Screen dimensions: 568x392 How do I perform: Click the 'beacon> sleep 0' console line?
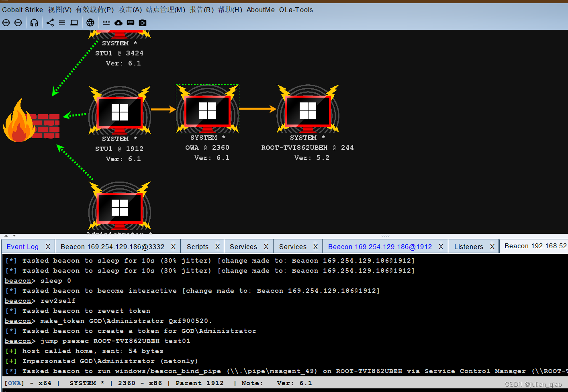[38, 281]
